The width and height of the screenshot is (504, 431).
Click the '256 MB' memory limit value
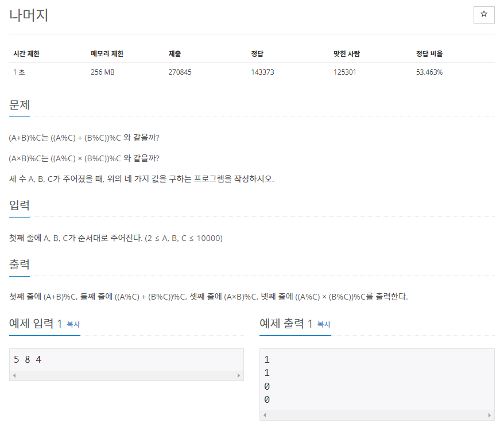click(x=103, y=72)
